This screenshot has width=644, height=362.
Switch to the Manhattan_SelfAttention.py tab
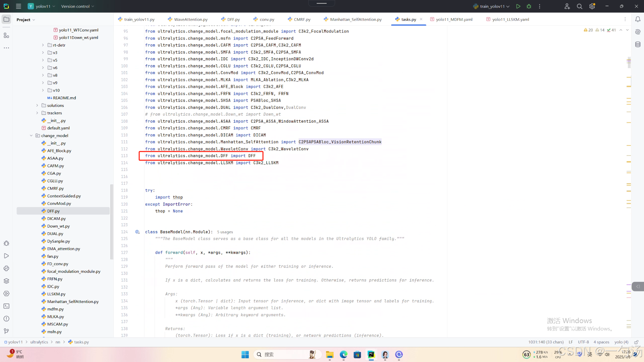click(356, 19)
